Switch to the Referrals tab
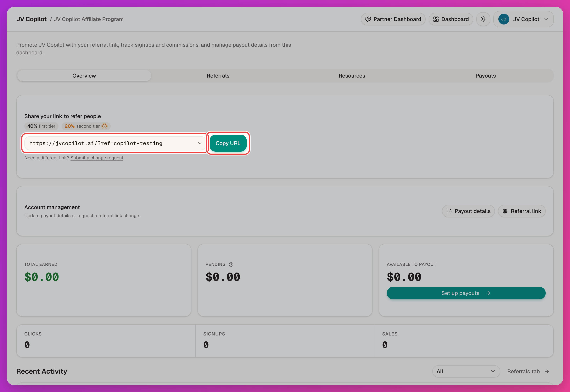 218,76
